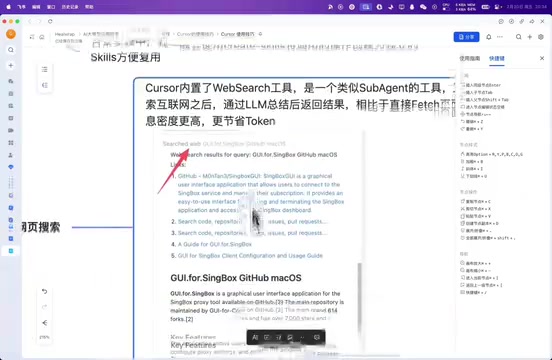The width and height of the screenshot is (552, 360).
Task: Open the outline list icon on canvas left
Action: point(45,70)
